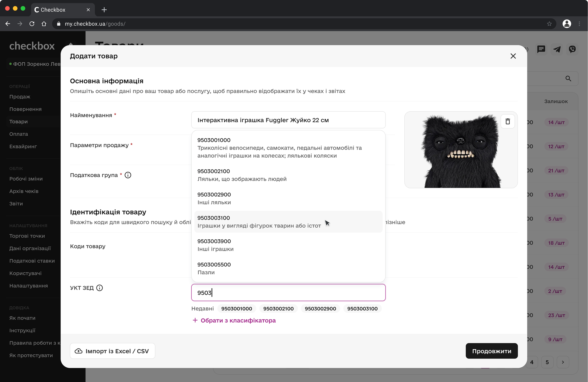Click the search magnifier icon
The image size is (588, 382).
click(568, 79)
